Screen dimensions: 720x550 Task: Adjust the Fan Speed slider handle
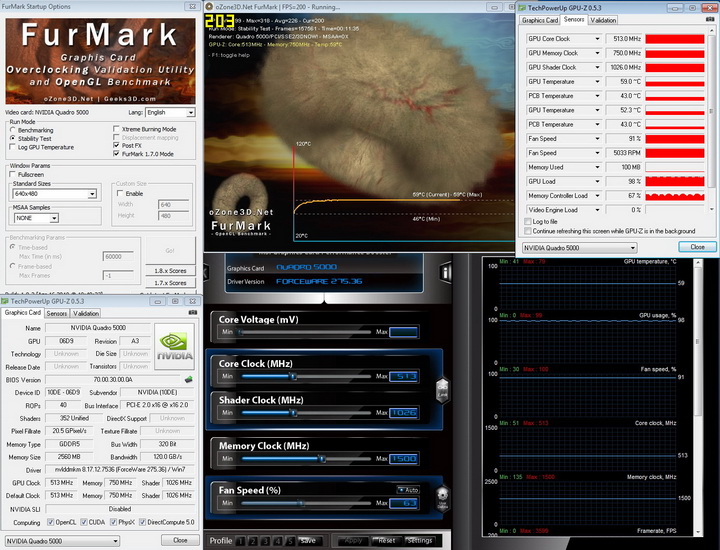pos(302,503)
